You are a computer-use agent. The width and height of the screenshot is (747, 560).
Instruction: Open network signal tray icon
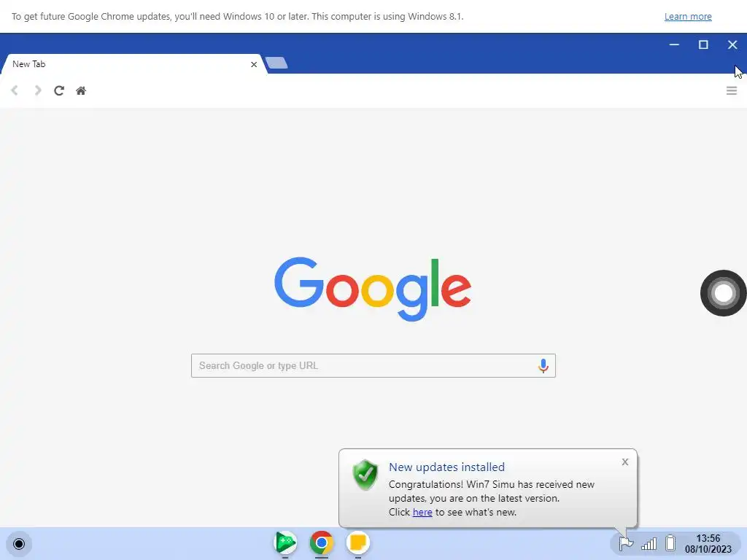click(649, 543)
